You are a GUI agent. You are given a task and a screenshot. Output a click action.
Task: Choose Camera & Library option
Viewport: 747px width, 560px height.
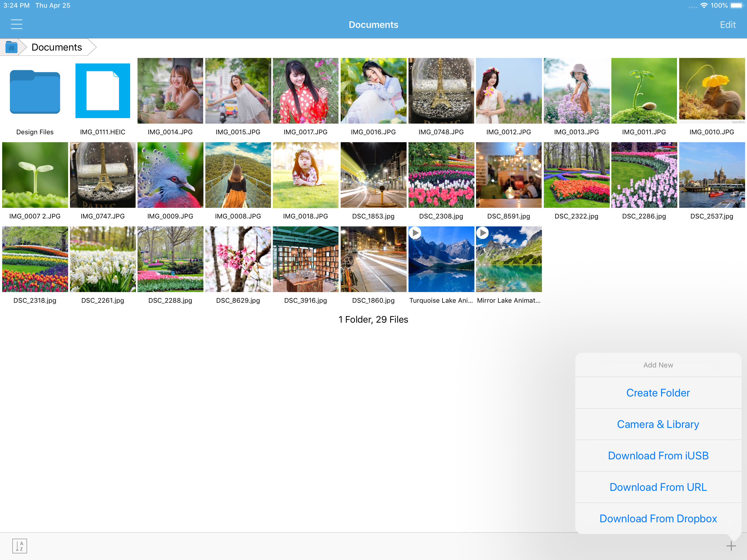658,424
